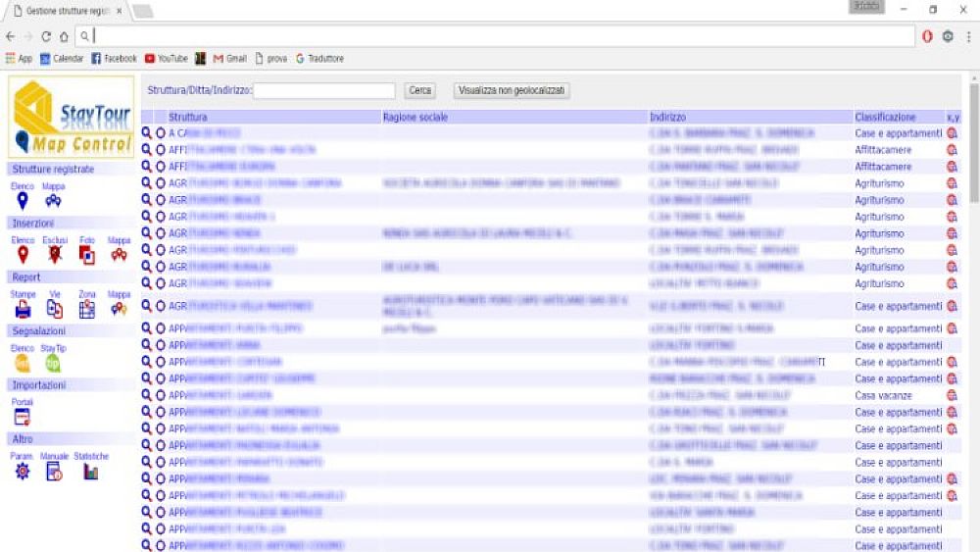
Task: Open Param. settings gear icon
Action: 23,472
